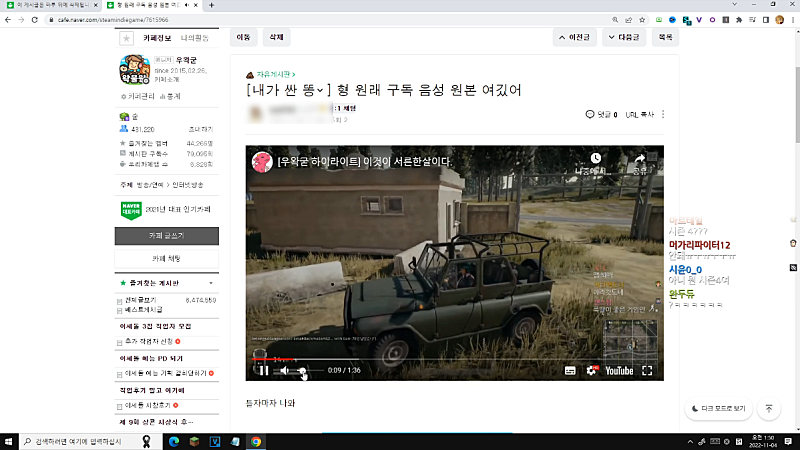Open the 이세돌 시청후기 board
Viewport: 800px width, 450px height.
pyautogui.click(x=148, y=405)
